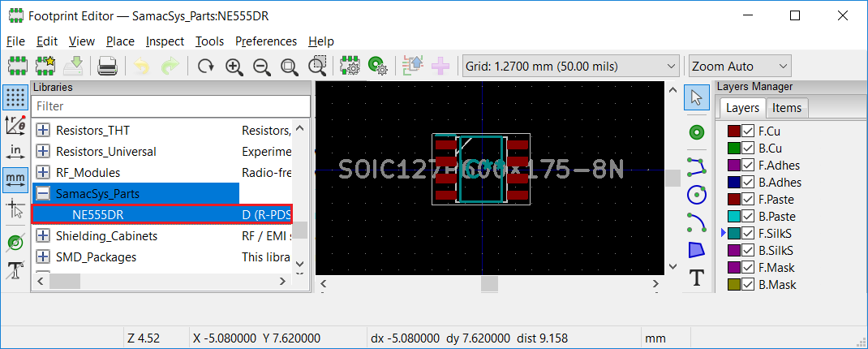Expand the Resistors_Universal library

43,152
